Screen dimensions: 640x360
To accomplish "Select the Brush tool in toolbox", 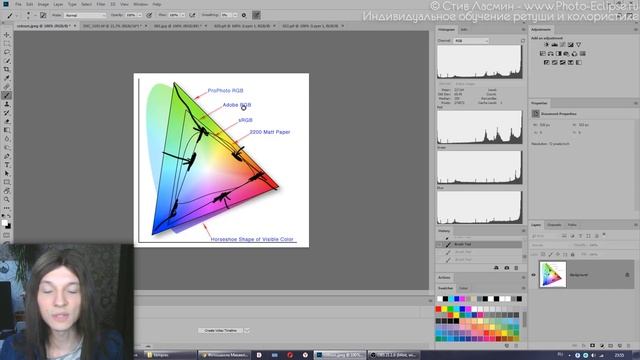I will [x=7, y=96].
